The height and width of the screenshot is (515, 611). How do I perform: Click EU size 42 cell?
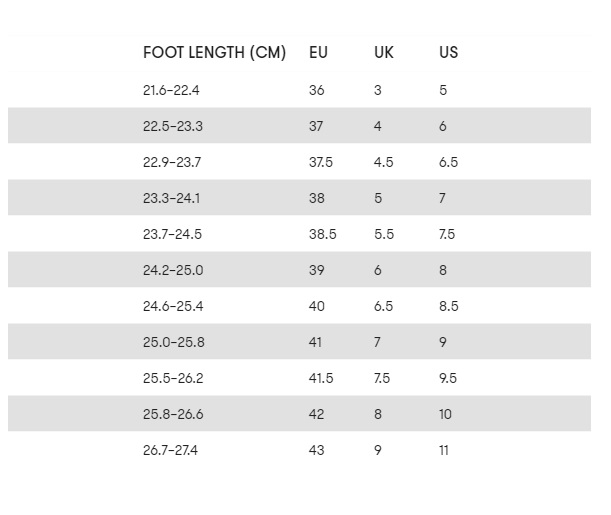(316, 414)
